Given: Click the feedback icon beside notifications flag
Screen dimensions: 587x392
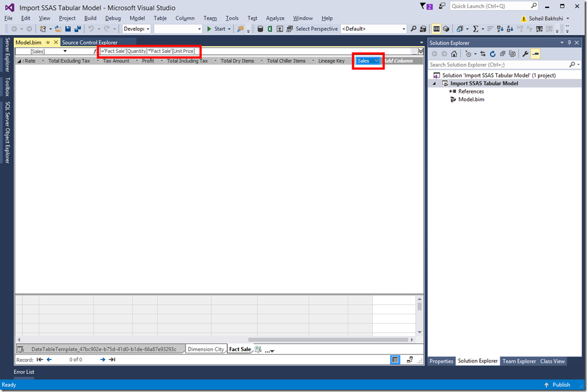Looking at the screenshot, I should 442,6.
